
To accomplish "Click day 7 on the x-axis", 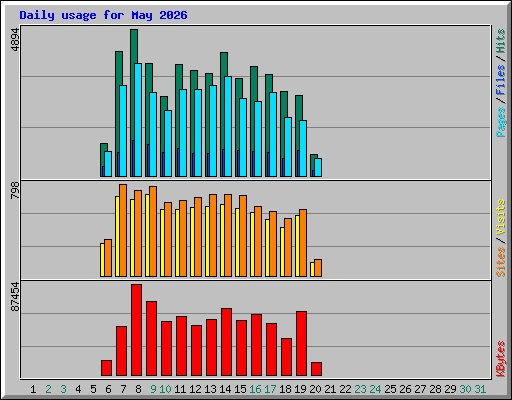I will pos(123,389).
